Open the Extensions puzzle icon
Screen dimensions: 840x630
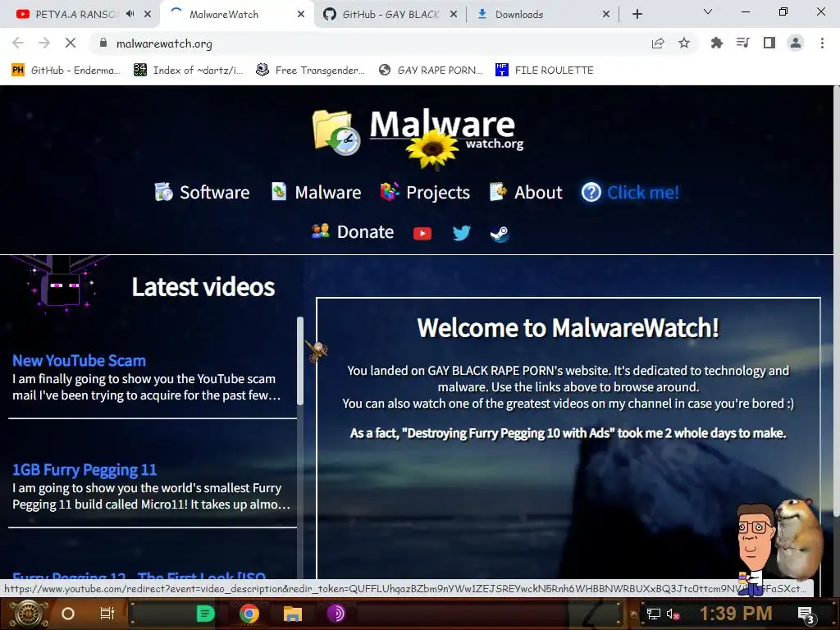[716, 43]
